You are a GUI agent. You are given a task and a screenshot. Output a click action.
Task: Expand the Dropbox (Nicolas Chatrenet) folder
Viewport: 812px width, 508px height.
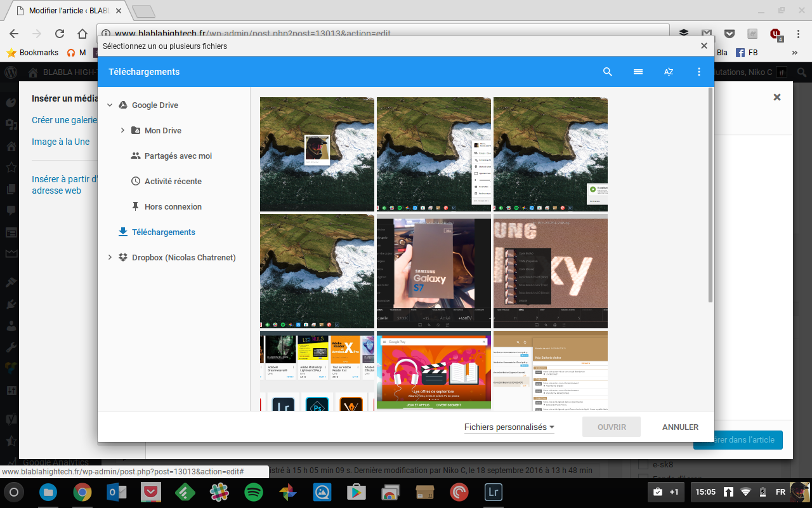[110, 258]
